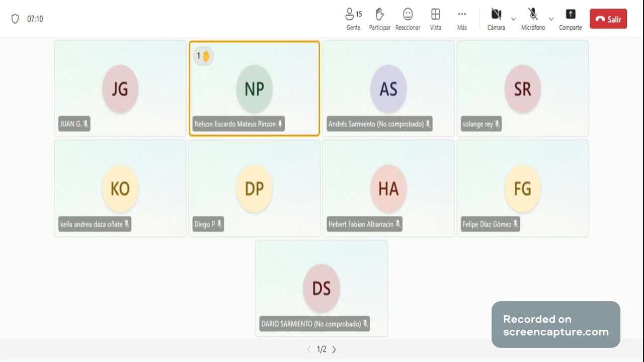Viewport: 644px width, 362px height.
Task: Expand the microphone options arrow
Action: (x=551, y=19)
